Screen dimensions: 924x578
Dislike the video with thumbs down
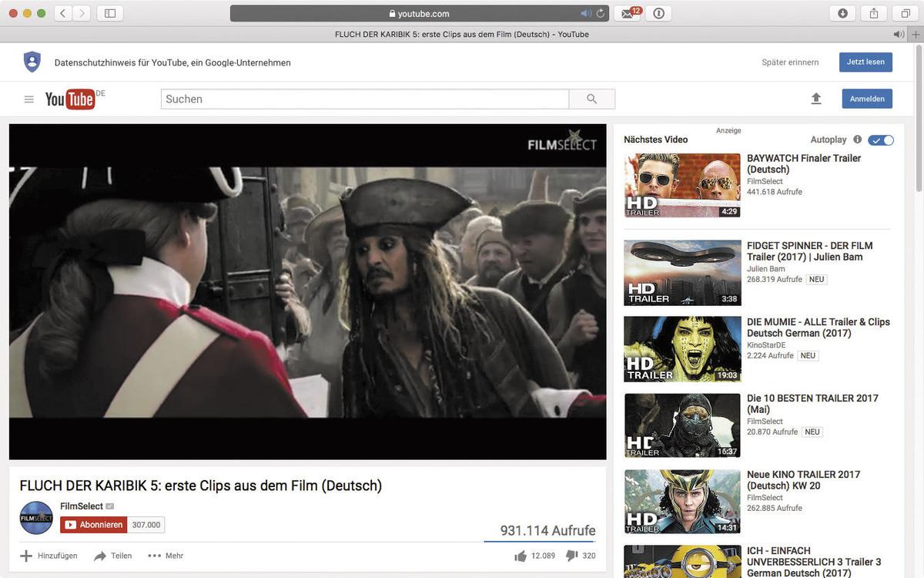(x=572, y=556)
